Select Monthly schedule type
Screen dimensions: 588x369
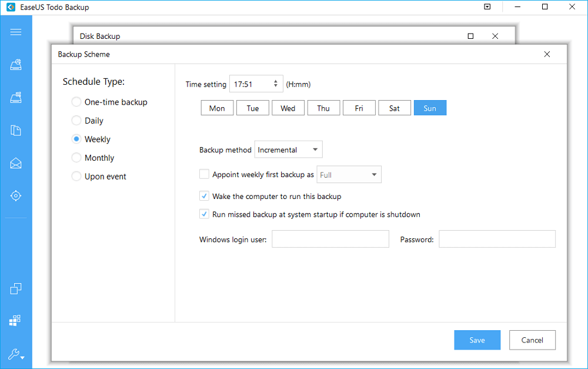pos(93,158)
